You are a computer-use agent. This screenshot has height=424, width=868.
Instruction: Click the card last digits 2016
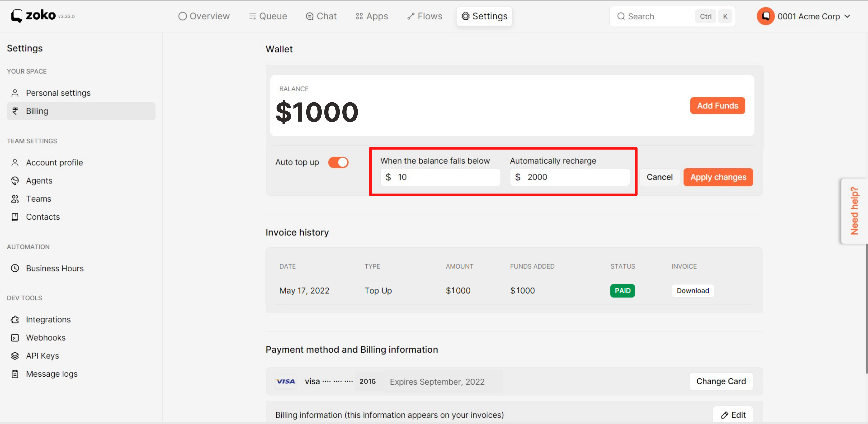(367, 381)
